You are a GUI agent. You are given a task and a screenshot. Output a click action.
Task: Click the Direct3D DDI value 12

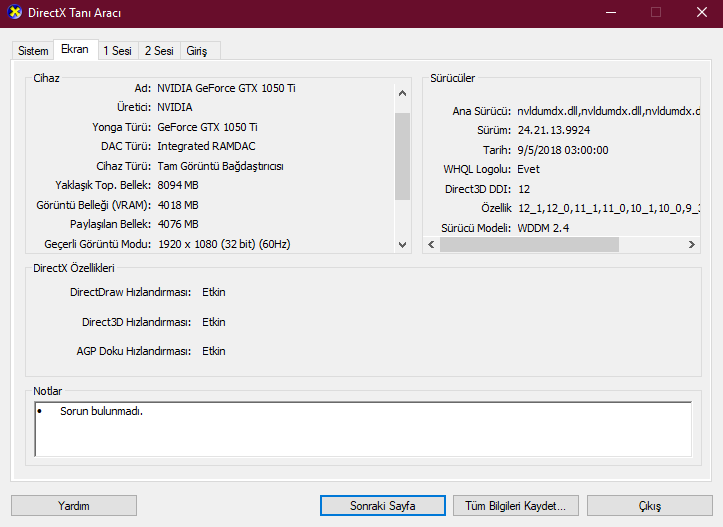coord(524,189)
